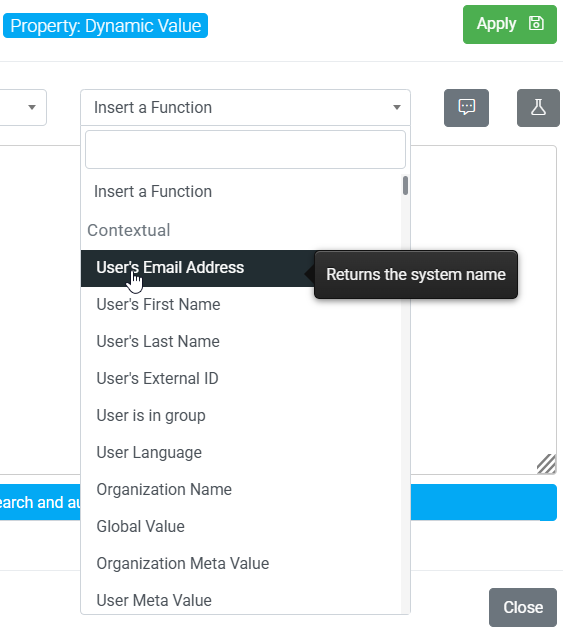The height and width of the screenshot is (634, 563).
Task: Open the small dropdown left of Insert a Function
Action: [x=23, y=108]
